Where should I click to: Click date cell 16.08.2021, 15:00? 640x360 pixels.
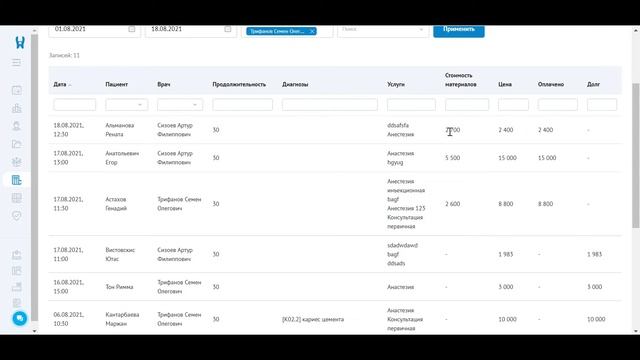(68, 287)
